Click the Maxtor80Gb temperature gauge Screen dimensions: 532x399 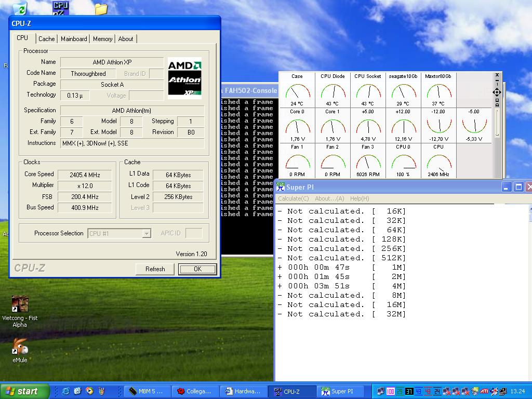pyautogui.click(x=438, y=90)
